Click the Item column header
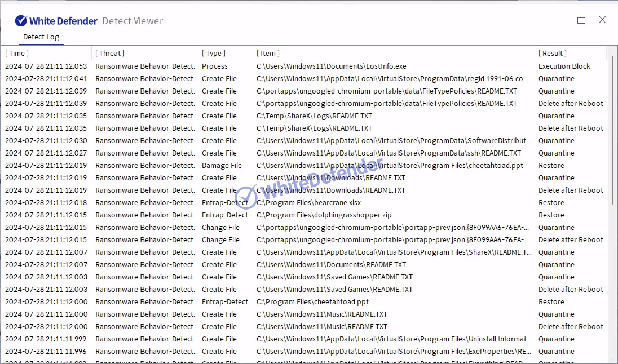Viewport: 618px width, 364px height. (268, 54)
